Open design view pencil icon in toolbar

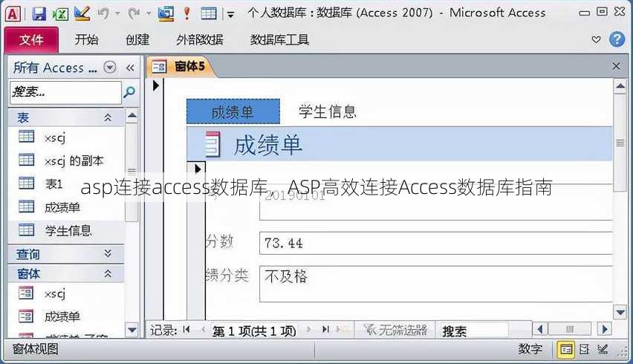(82, 13)
